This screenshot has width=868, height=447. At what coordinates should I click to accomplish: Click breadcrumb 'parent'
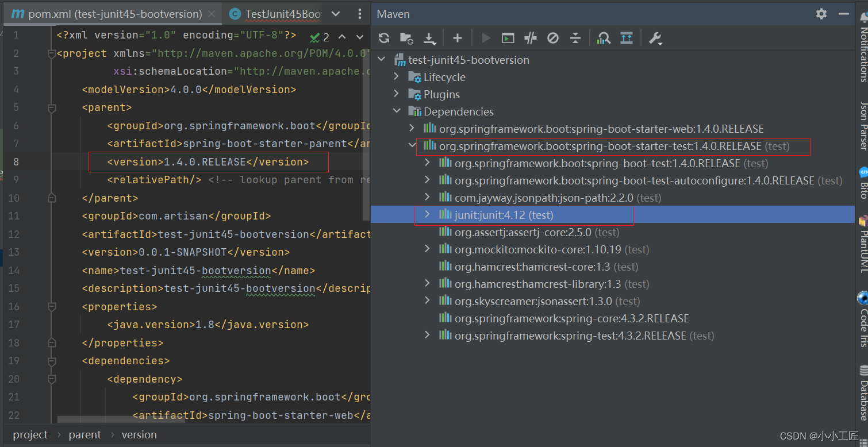coord(85,435)
